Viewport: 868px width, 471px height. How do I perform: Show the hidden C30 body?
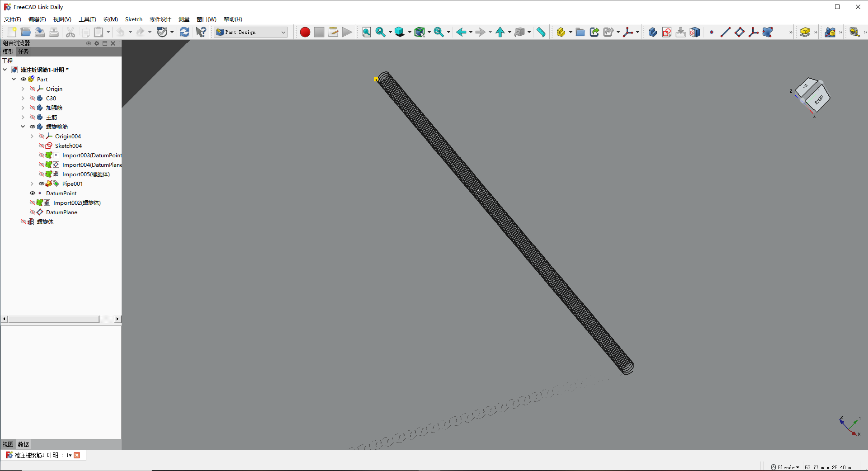point(33,99)
